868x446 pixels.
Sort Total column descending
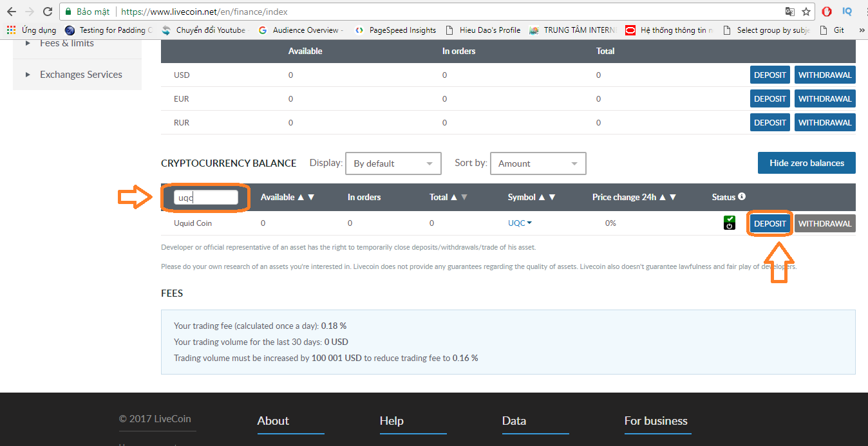(x=464, y=198)
